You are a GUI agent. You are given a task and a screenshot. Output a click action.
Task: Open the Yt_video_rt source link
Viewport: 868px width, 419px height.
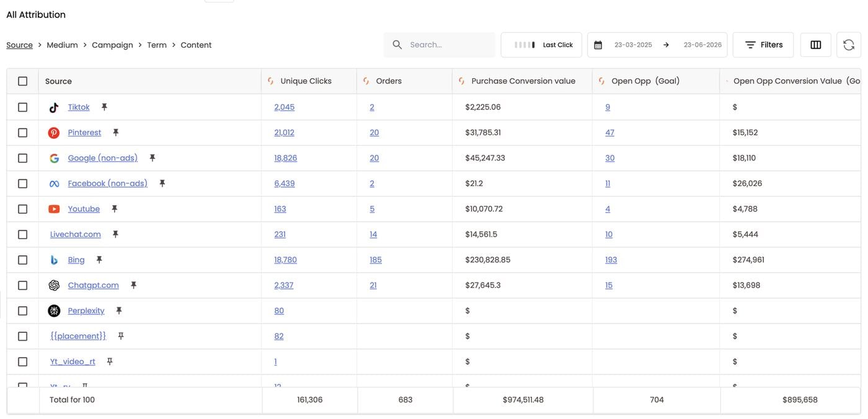tap(73, 361)
